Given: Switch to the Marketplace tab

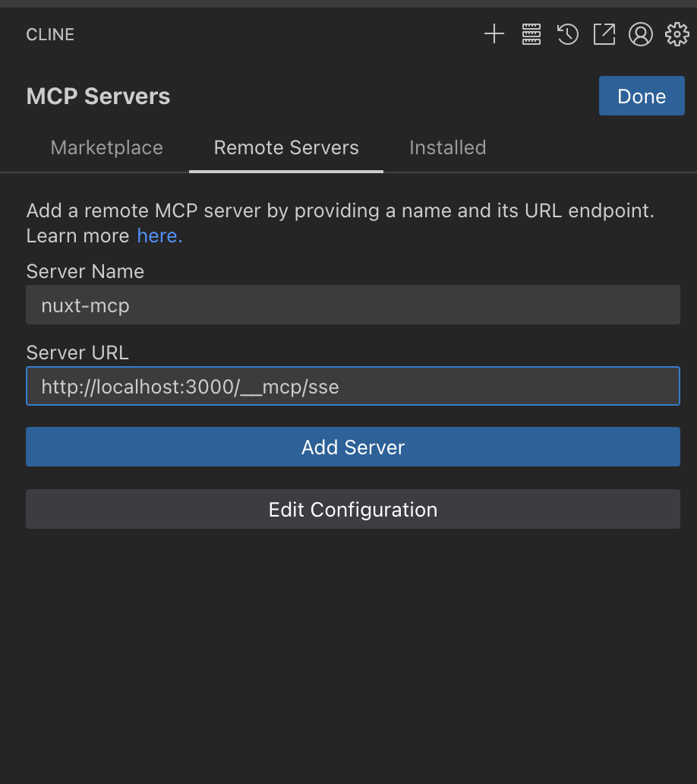Looking at the screenshot, I should coord(106,147).
